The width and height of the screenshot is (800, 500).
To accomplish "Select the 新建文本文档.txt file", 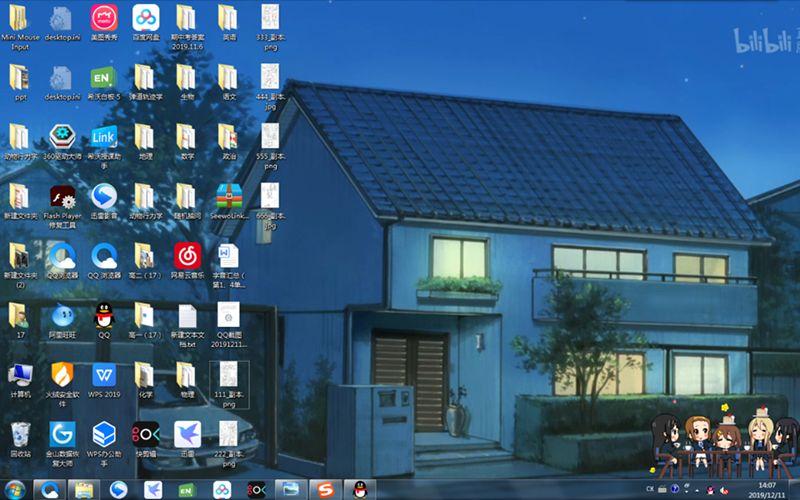I will point(187,315).
